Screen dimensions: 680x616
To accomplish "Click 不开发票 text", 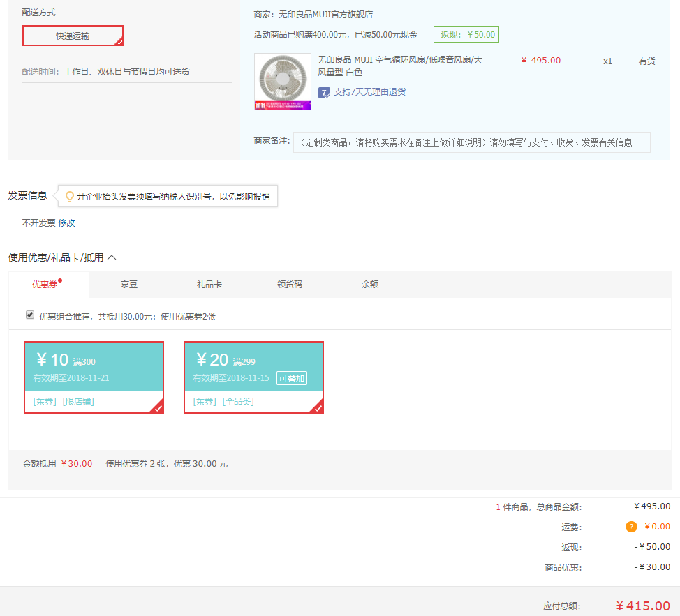I will [x=38, y=223].
